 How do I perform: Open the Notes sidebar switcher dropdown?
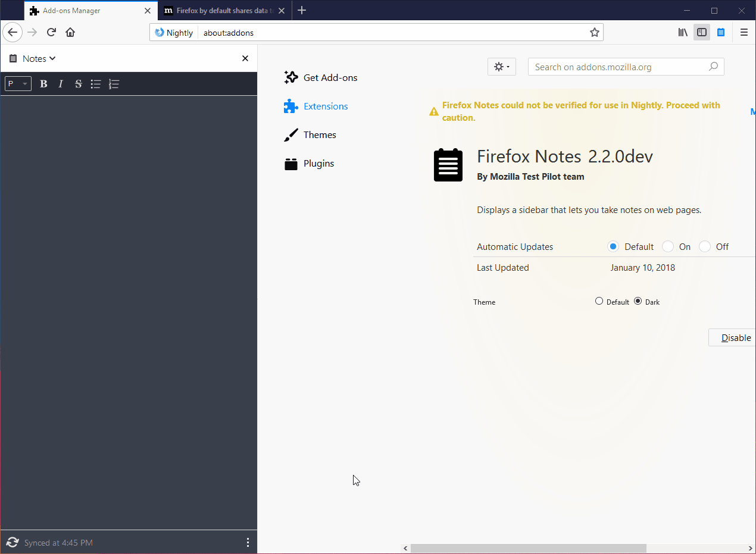(x=39, y=58)
